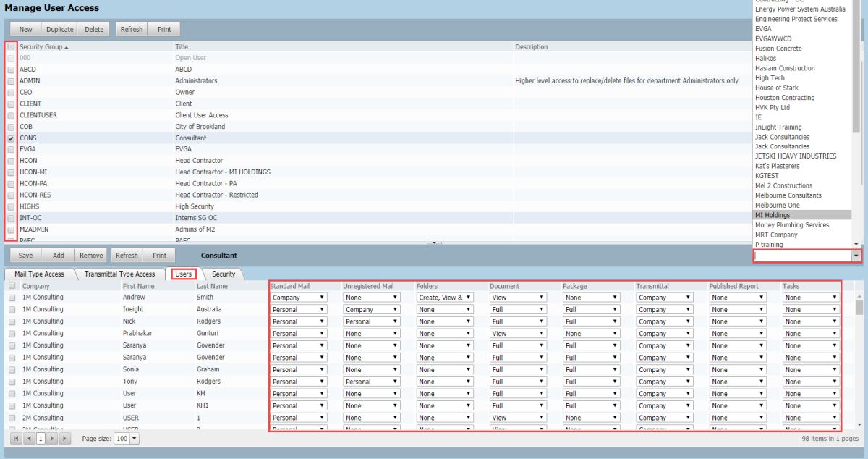The height and width of the screenshot is (459, 868).
Task: Open User KH1's Tasks dropdown
Action: coord(812,405)
